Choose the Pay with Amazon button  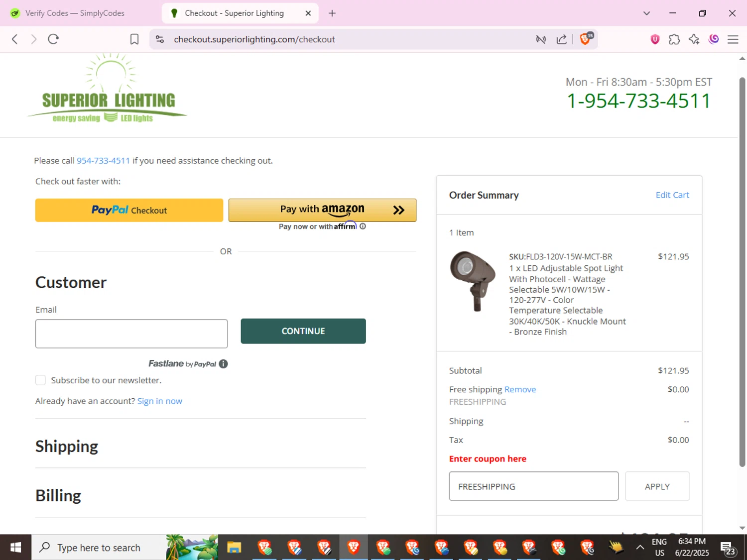(322, 210)
